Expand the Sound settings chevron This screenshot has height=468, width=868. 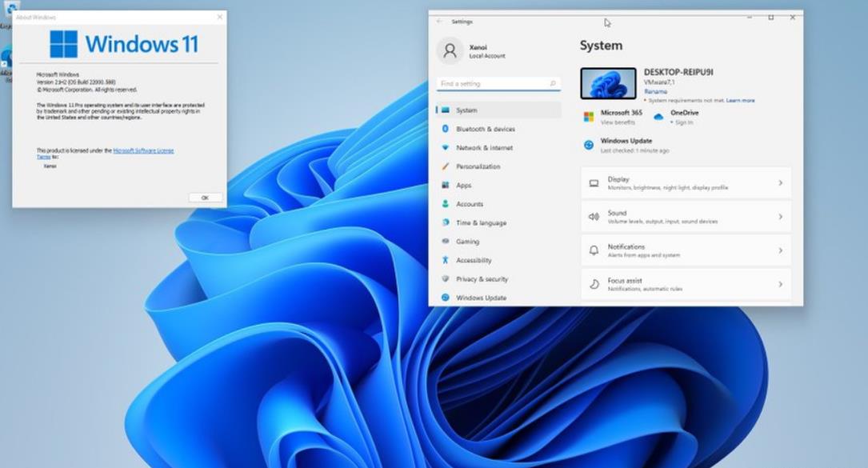(780, 217)
